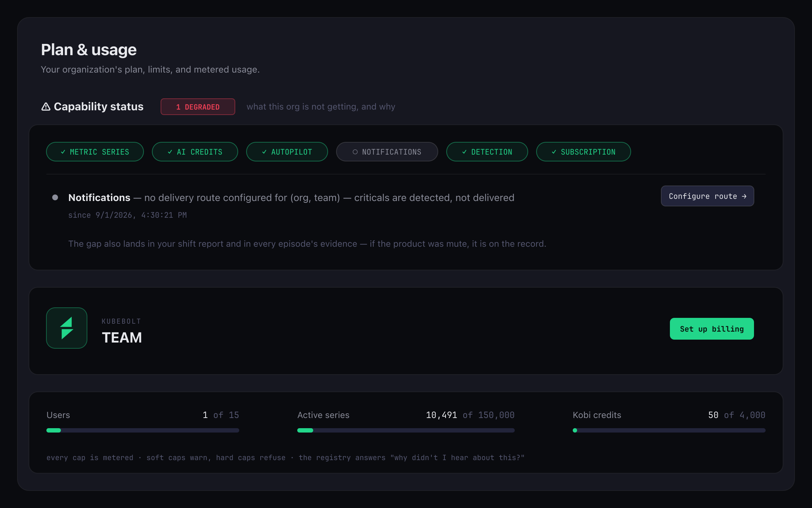Click the 'Your organization's plan, limits' subtitle
This screenshot has width=812, height=508.
150,69
